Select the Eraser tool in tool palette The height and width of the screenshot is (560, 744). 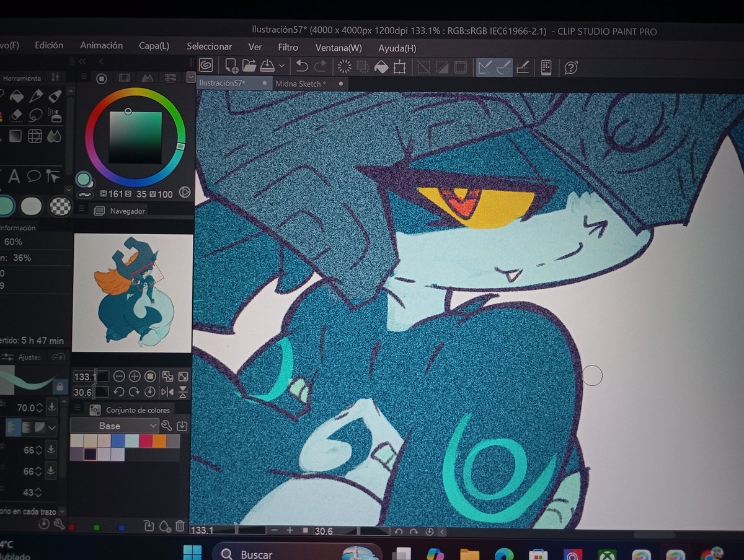pyautogui.click(x=16, y=115)
